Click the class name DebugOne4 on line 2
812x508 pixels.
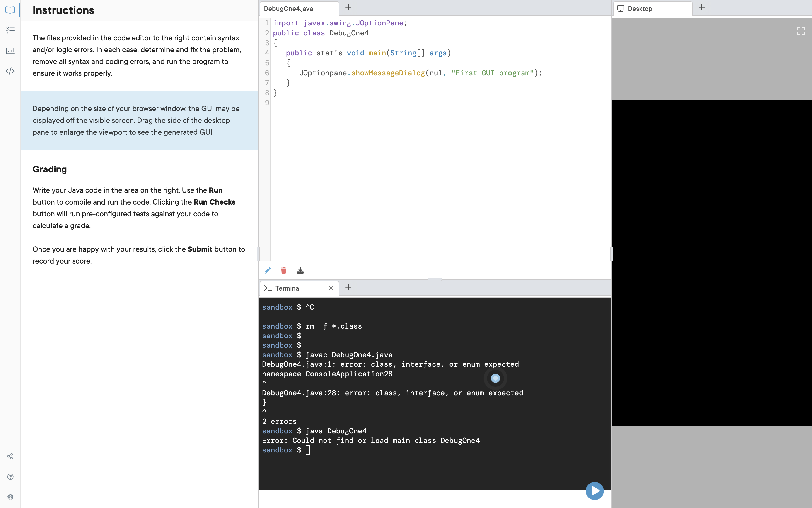[x=349, y=33]
